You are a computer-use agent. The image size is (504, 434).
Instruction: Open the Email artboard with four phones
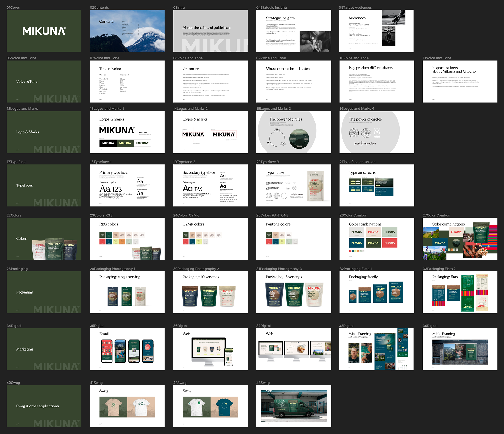127,349
